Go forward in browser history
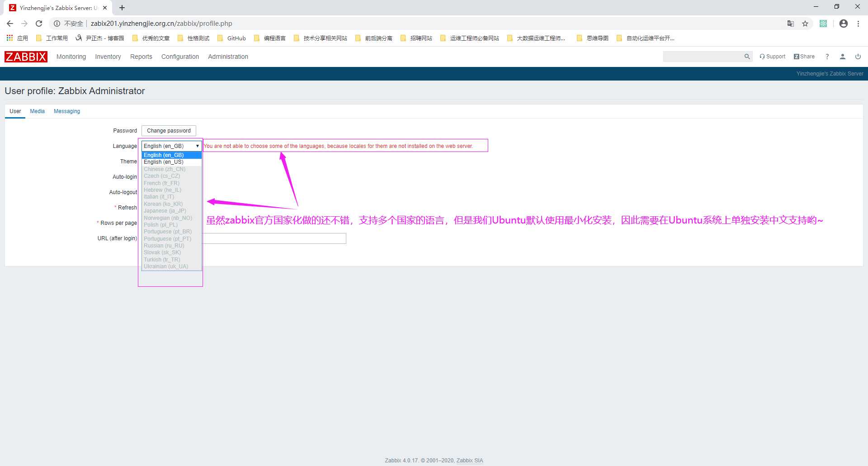Screen dimensions: 868x466 (24, 24)
